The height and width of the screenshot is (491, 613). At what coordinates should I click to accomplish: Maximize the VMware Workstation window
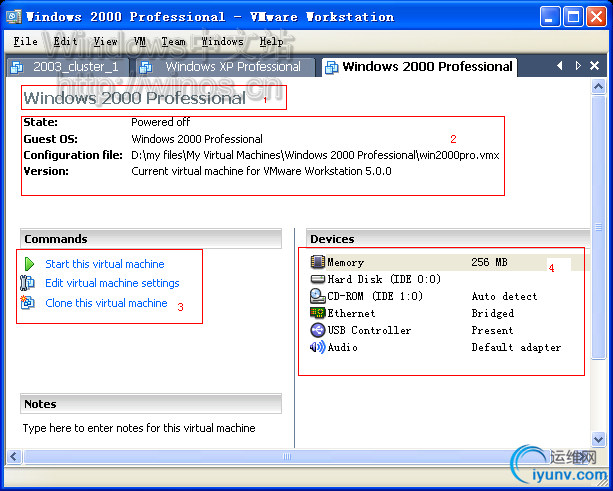pos(573,17)
